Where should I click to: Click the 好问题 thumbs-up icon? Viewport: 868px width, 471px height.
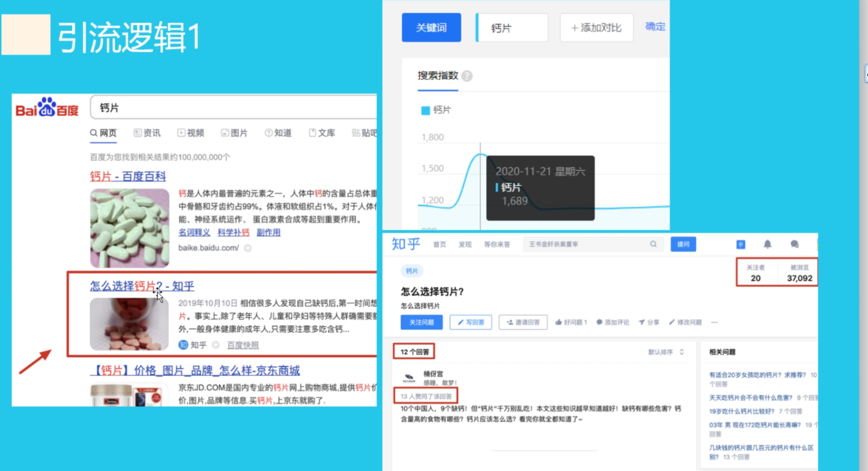point(559,322)
